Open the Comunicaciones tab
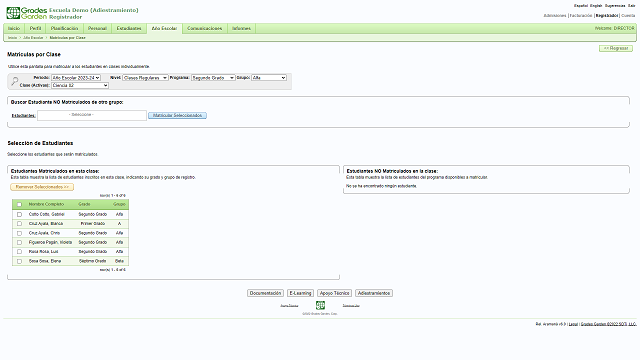 pyautogui.click(x=204, y=29)
